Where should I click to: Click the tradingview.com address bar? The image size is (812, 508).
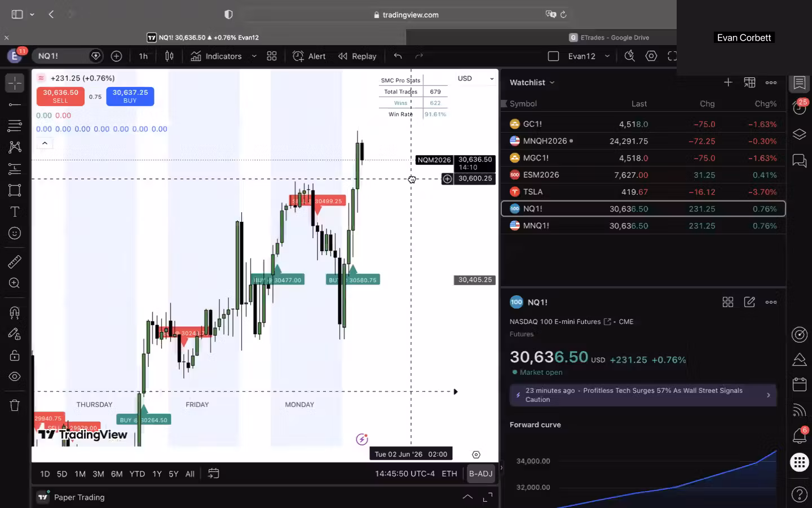click(x=406, y=15)
